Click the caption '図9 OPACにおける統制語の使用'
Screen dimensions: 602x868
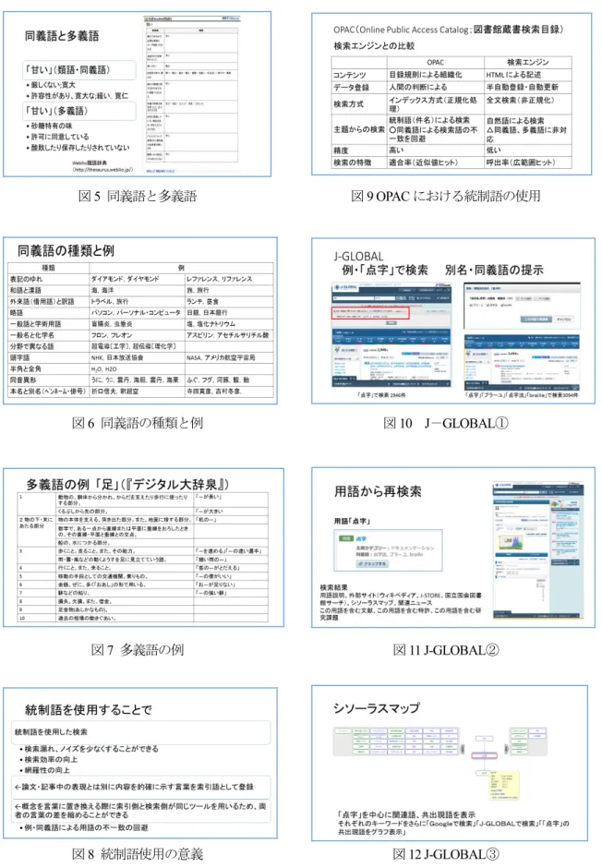click(x=446, y=196)
